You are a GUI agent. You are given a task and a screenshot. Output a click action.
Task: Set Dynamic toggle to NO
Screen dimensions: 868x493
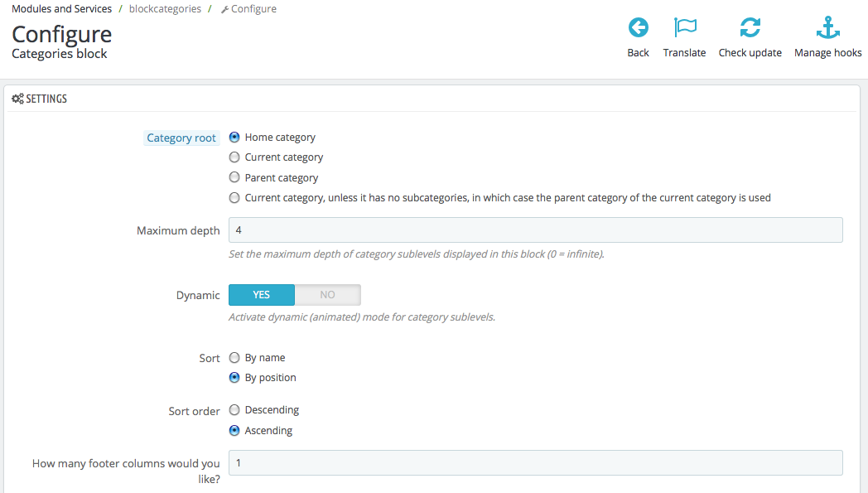pos(328,295)
